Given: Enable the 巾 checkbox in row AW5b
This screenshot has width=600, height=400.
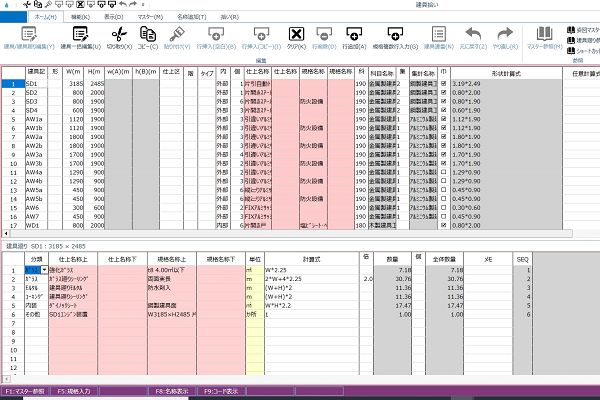Looking at the screenshot, I should [x=443, y=199].
